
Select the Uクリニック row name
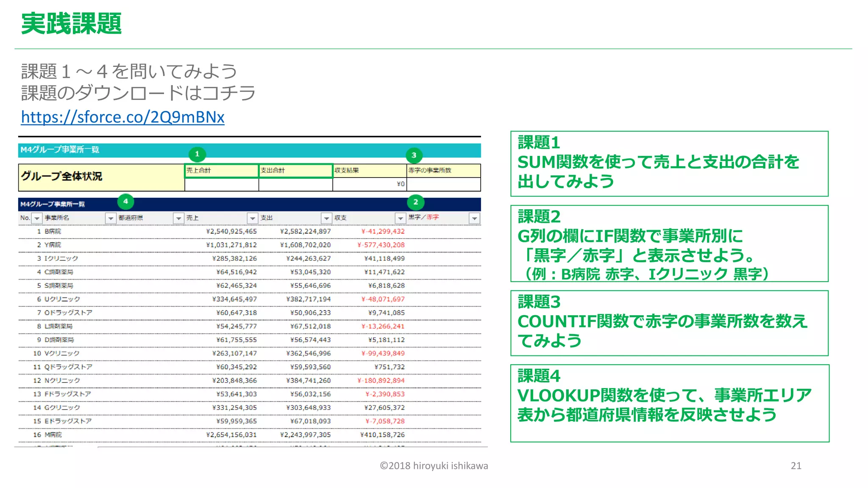point(62,299)
